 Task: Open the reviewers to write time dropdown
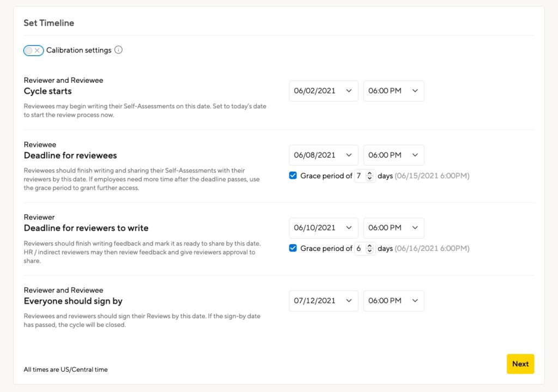click(x=393, y=228)
